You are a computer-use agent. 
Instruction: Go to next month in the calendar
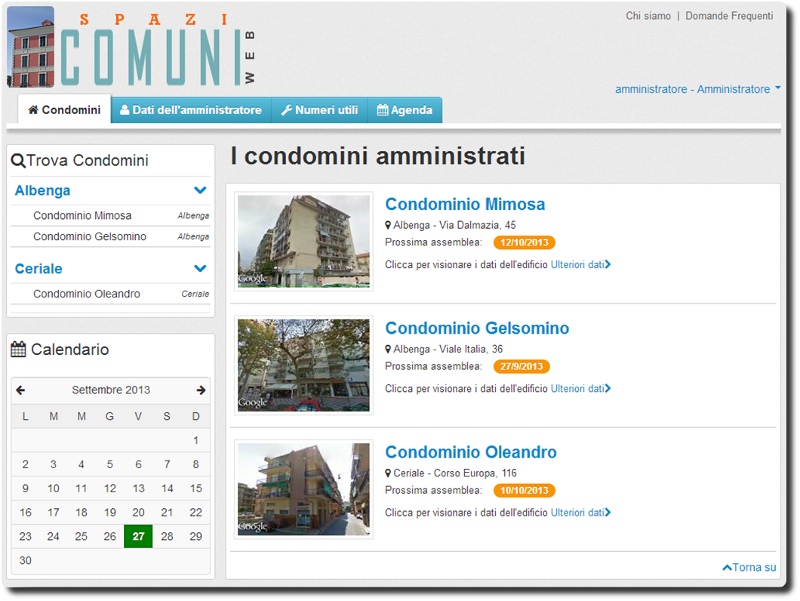pos(201,390)
